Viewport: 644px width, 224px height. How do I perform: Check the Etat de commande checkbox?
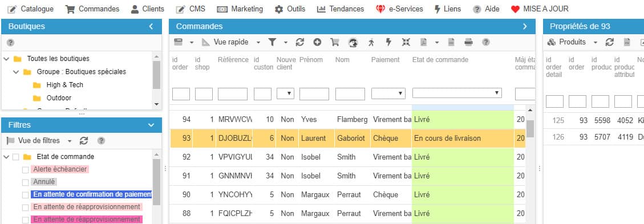pyautogui.click(x=16, y=157)
